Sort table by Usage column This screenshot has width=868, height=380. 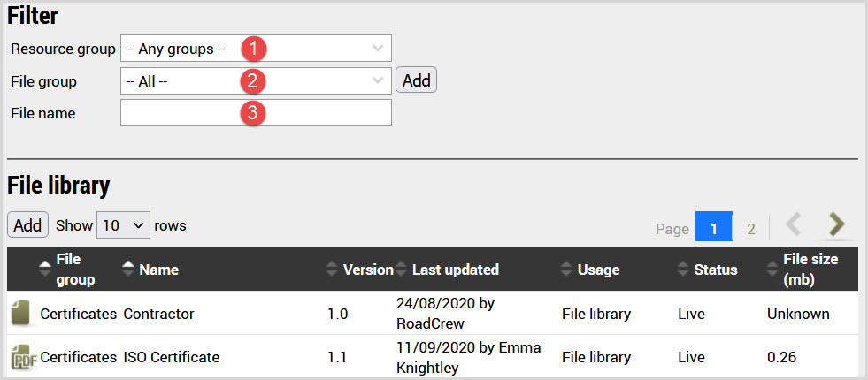(x=566, y=270)
